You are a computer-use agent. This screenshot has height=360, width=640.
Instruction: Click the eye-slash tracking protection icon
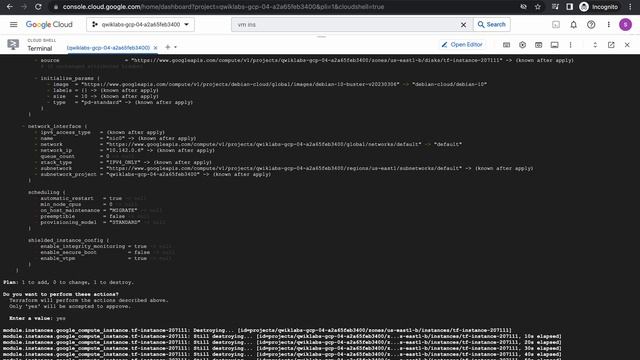(x=523, y=7)
